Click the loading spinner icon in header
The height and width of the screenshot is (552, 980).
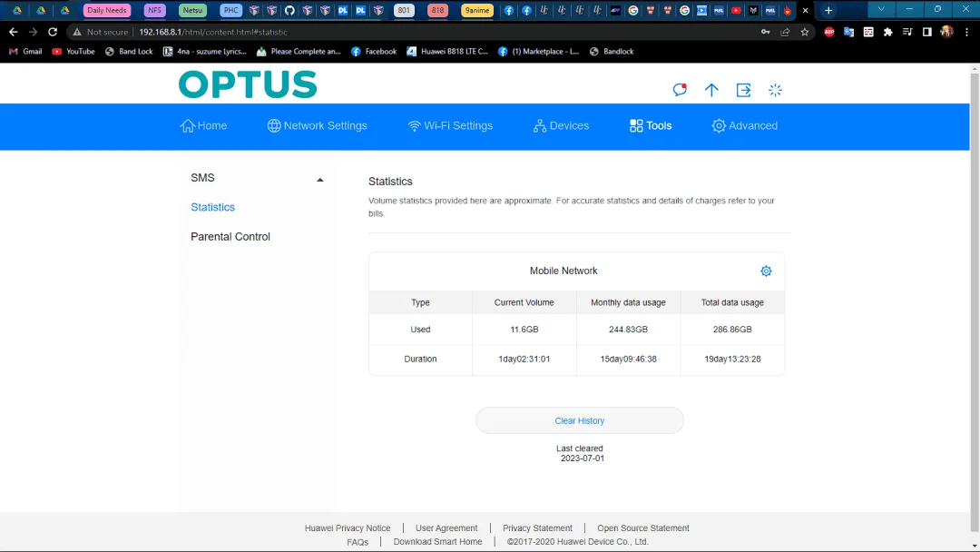775,90
